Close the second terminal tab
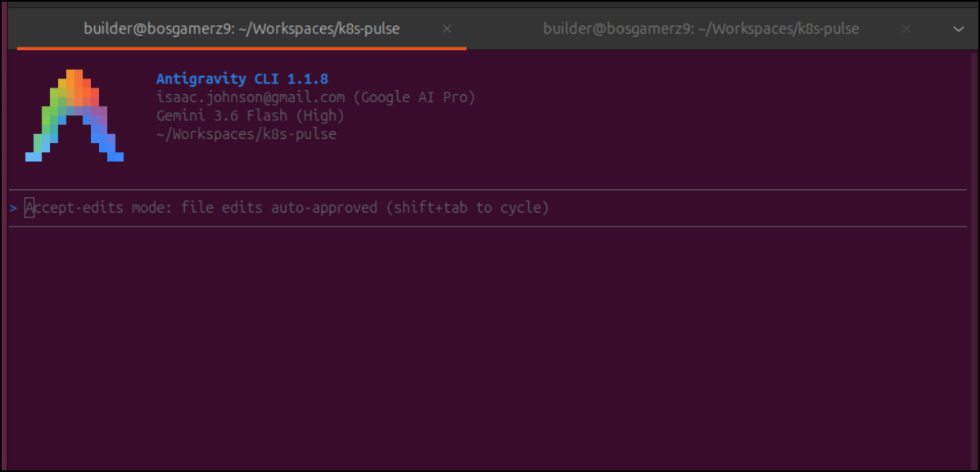The height and width of the screenshot is (472, 980). coord(907,29)
